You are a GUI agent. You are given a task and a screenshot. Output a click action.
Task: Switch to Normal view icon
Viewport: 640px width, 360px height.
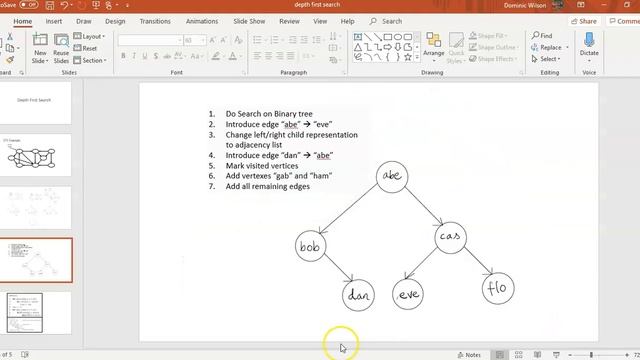[500, 355]
